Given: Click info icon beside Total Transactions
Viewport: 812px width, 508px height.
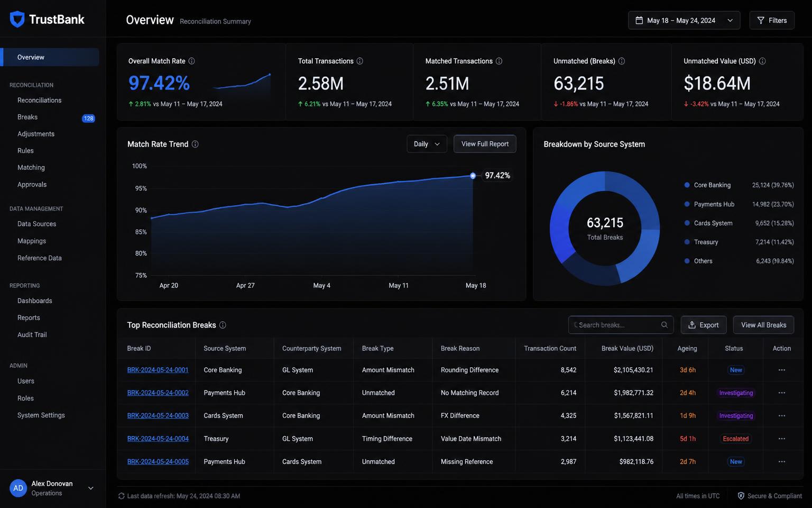Looking at the screenshot, I should (360, 61).
